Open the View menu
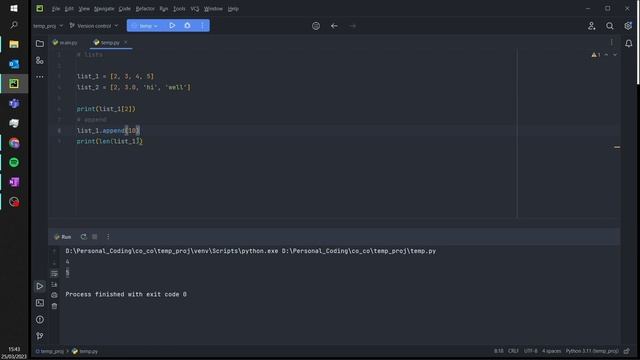The height and width of the screenshot is (360, 640). click(x=84, y=9)
